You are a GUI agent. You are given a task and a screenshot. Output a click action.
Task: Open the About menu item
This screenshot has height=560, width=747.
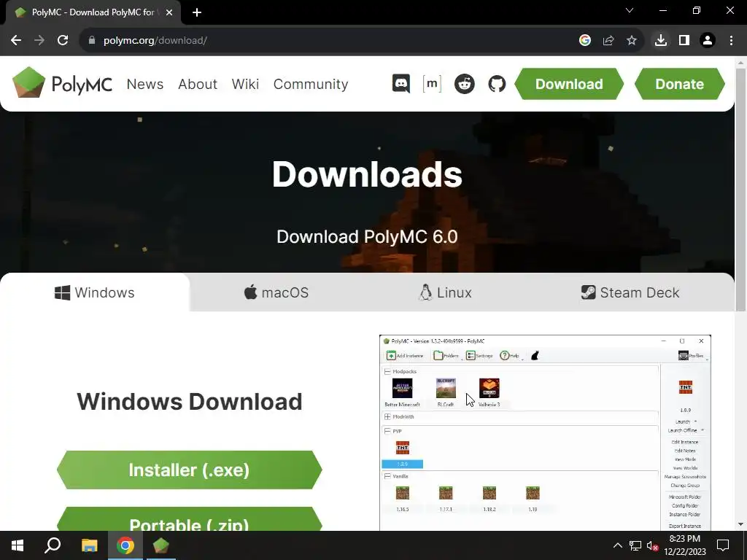point(198,84)
